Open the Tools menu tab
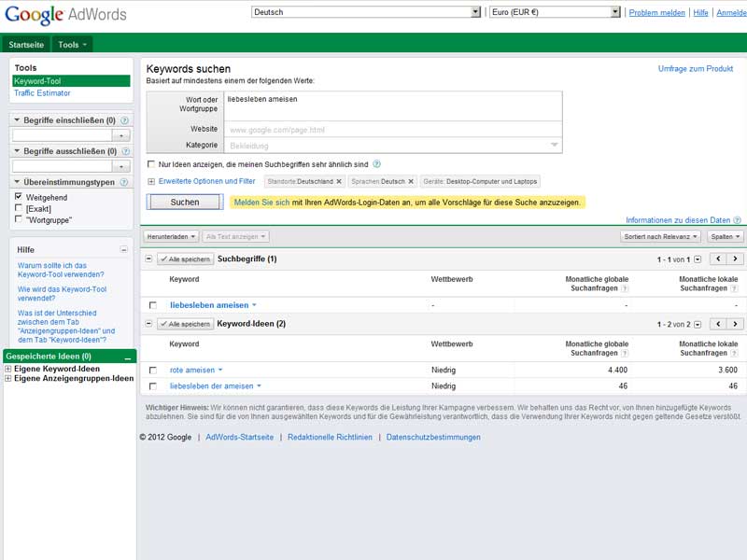The height and width of the screenshot is (560, 747). click(x=72, y=45)
